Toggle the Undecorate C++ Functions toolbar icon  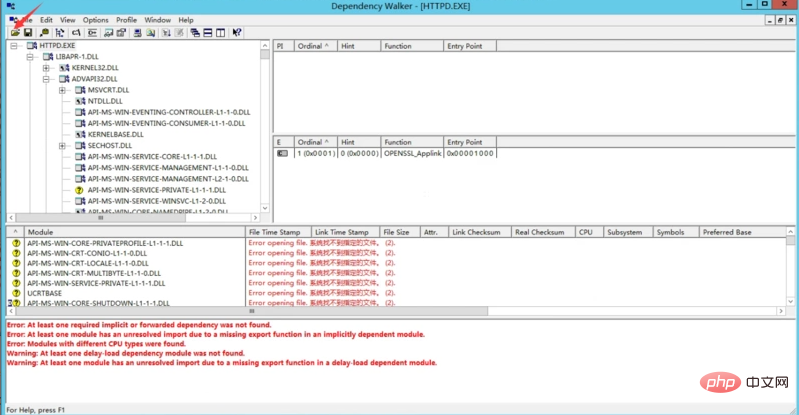click(92, 33)
